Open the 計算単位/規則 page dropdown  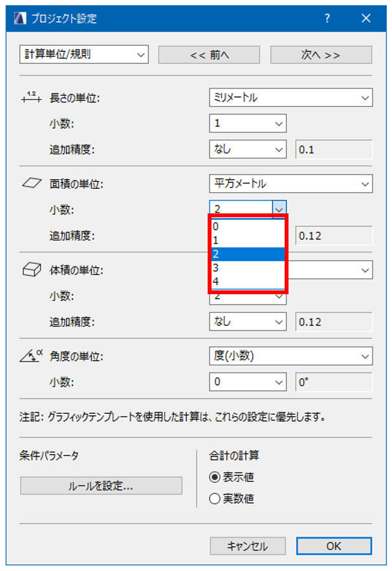(x=84, y=54)
